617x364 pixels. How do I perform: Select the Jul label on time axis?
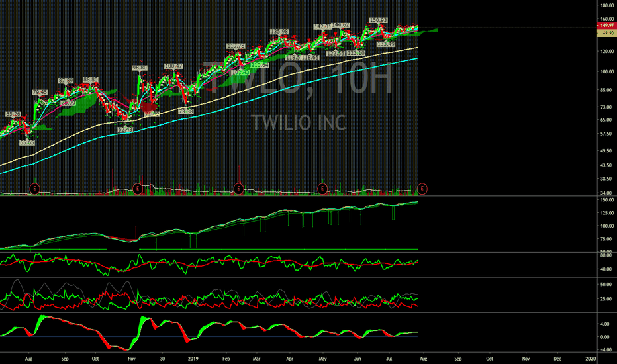click(389, 359)
